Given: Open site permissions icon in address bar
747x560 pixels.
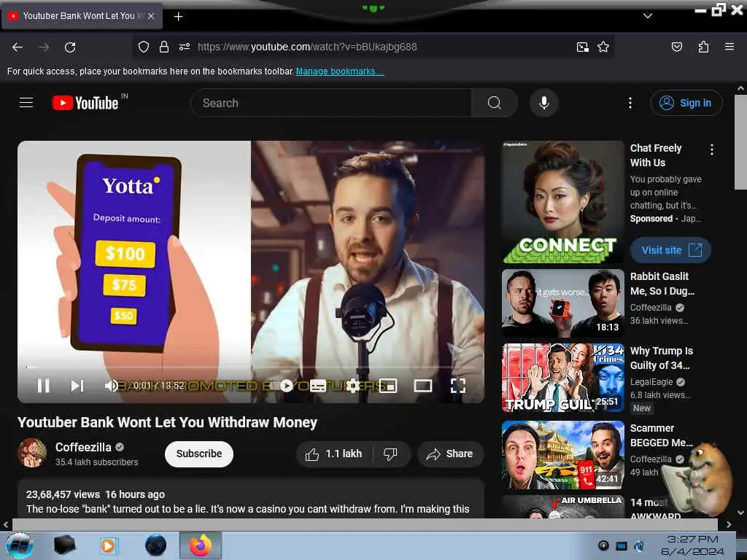Looking at the screenshot, I should pyautogui.click(x=185, y=47).
